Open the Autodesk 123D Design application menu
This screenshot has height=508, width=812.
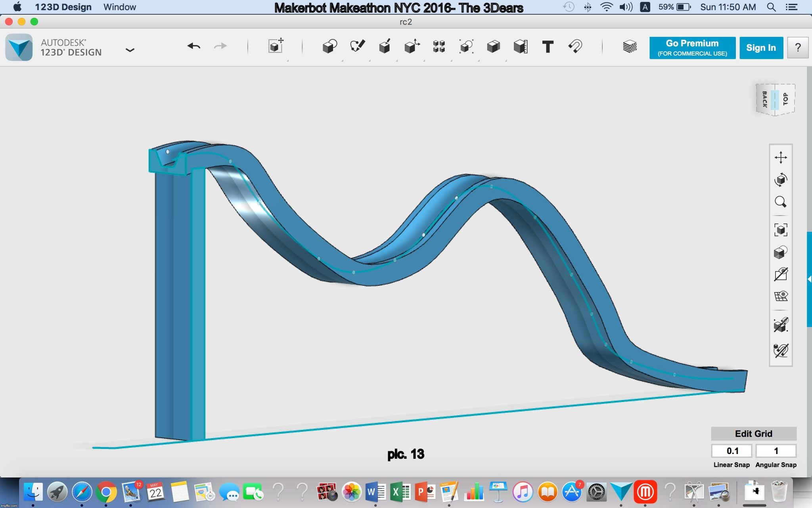[x=19, y=47]
